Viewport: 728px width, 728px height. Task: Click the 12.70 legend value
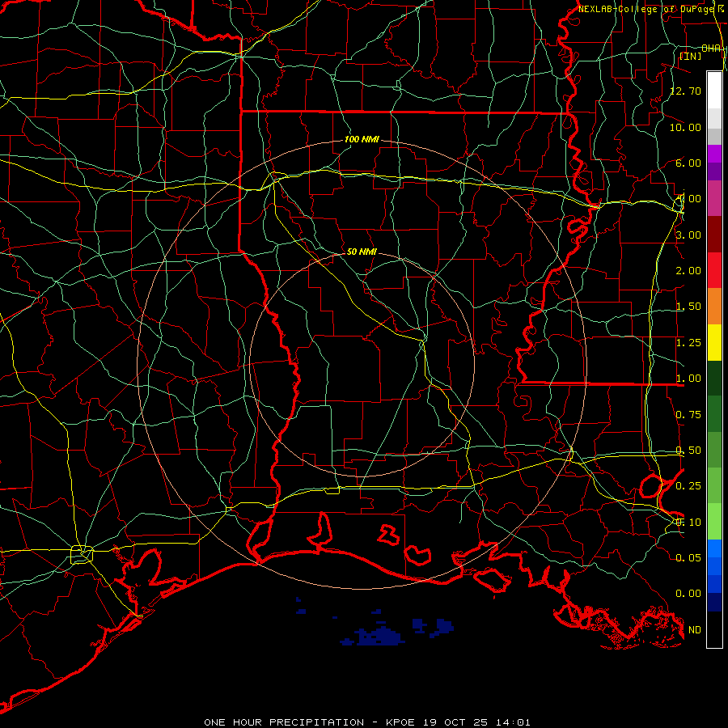[x=685, y=91]
